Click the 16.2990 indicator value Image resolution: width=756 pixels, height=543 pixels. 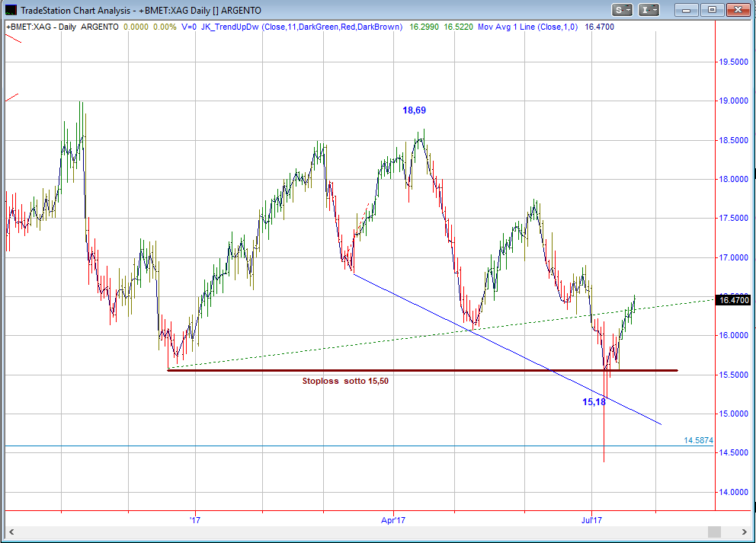(424, 27)
